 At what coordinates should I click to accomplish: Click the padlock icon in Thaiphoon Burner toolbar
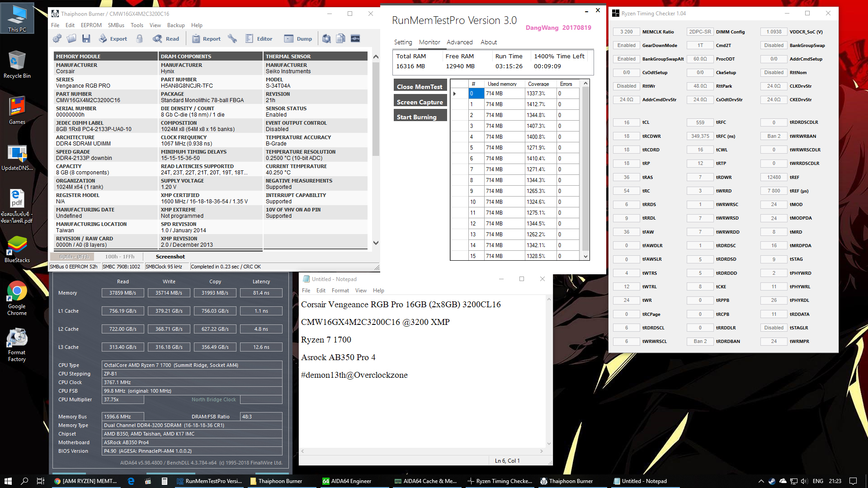(140, 39)
